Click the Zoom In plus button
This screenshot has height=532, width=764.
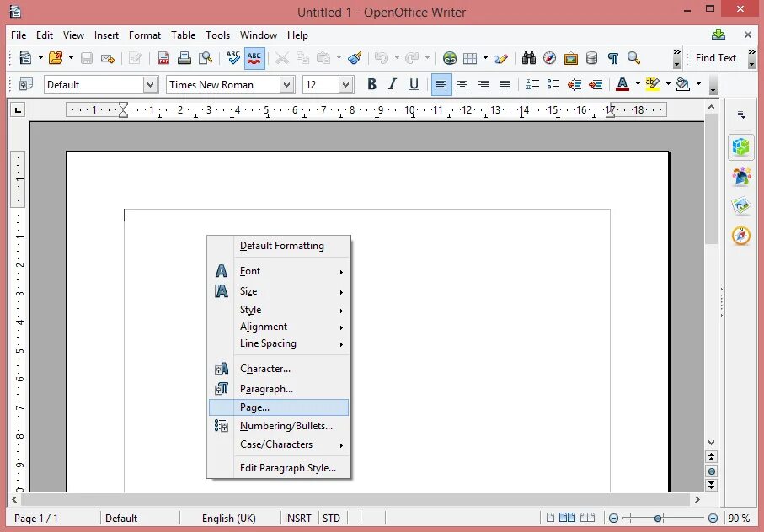click(x=713, y=519)
